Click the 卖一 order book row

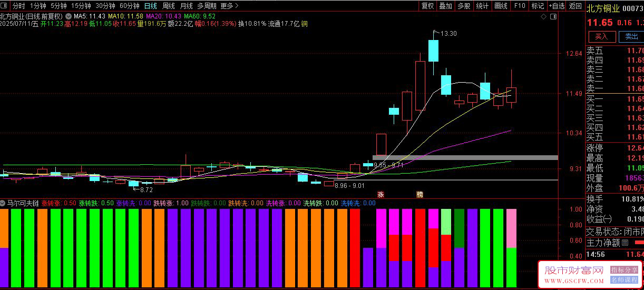(615, 88)
